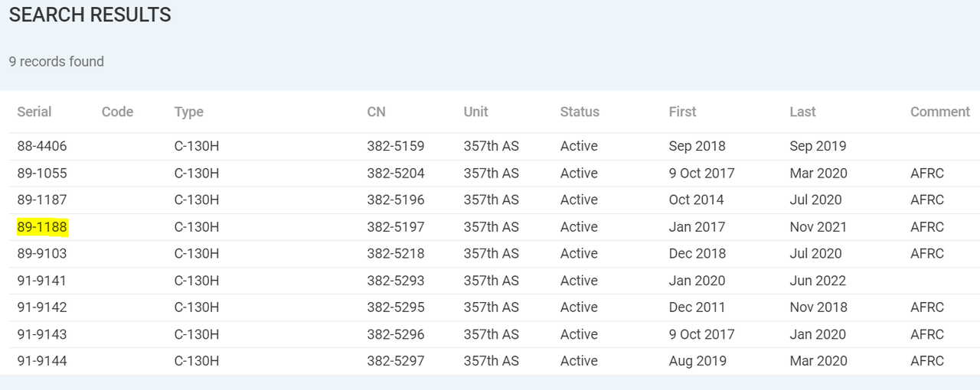Open serial 91-9142 record
The width and height of the screenshot is (980, 390).
42,307
